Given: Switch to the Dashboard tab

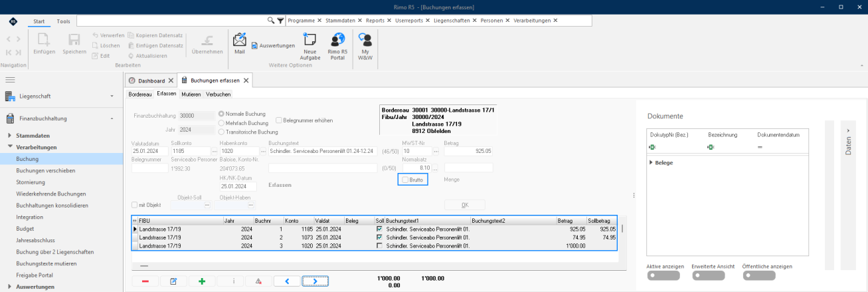Looking at the screenshot, I should coord(151,80).
